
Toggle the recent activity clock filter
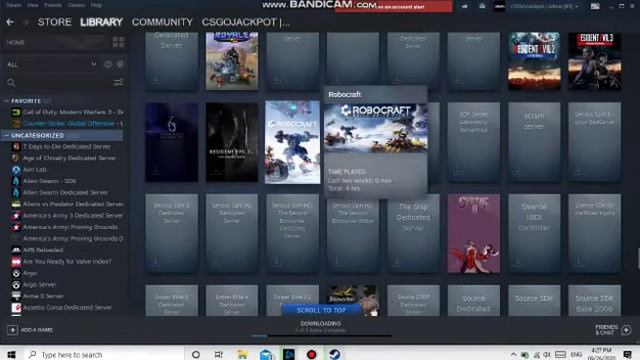[108, 64]
